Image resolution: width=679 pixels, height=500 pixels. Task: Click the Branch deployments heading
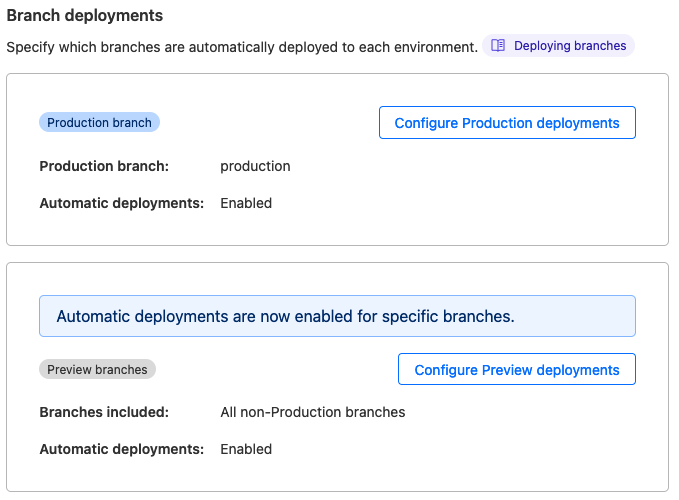click(x=85, y=16)
